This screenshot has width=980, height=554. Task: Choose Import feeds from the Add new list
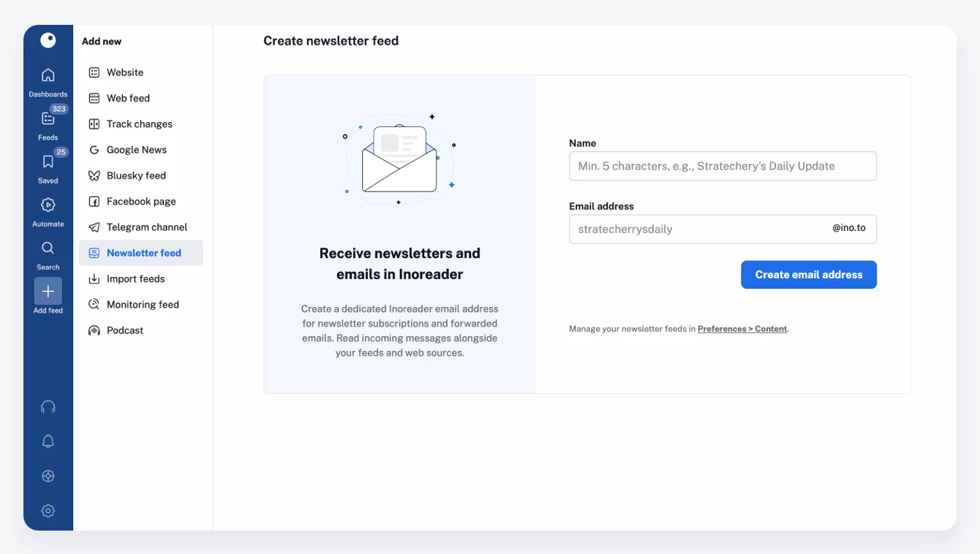141,278
